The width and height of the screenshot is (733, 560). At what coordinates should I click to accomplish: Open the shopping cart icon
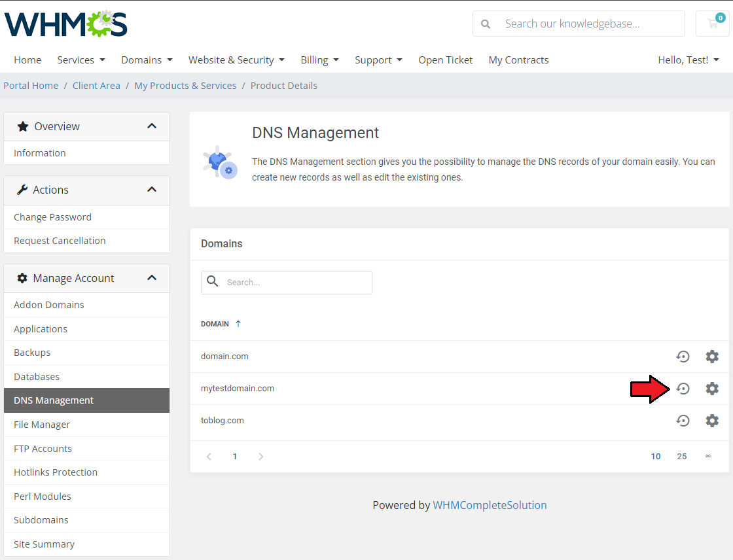coord(713,24)
